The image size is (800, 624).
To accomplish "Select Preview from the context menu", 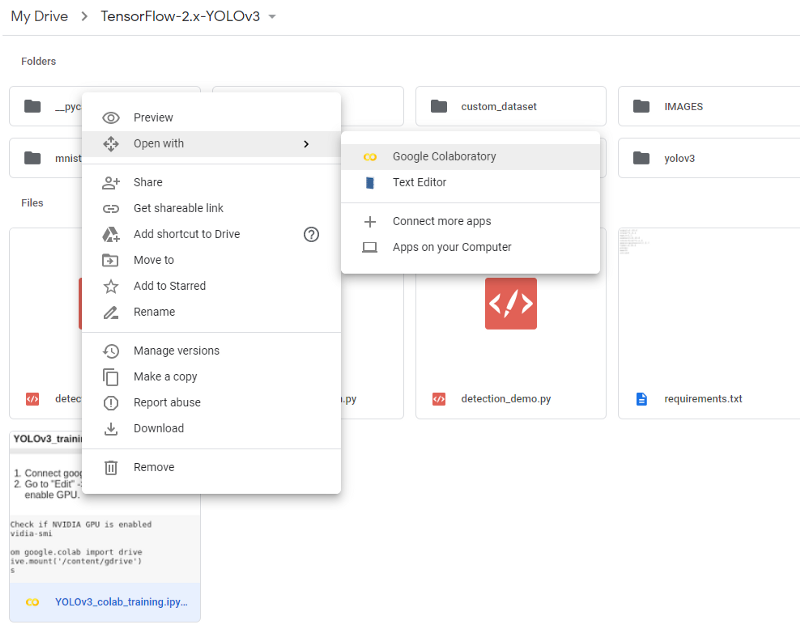I will click(211, 118).
